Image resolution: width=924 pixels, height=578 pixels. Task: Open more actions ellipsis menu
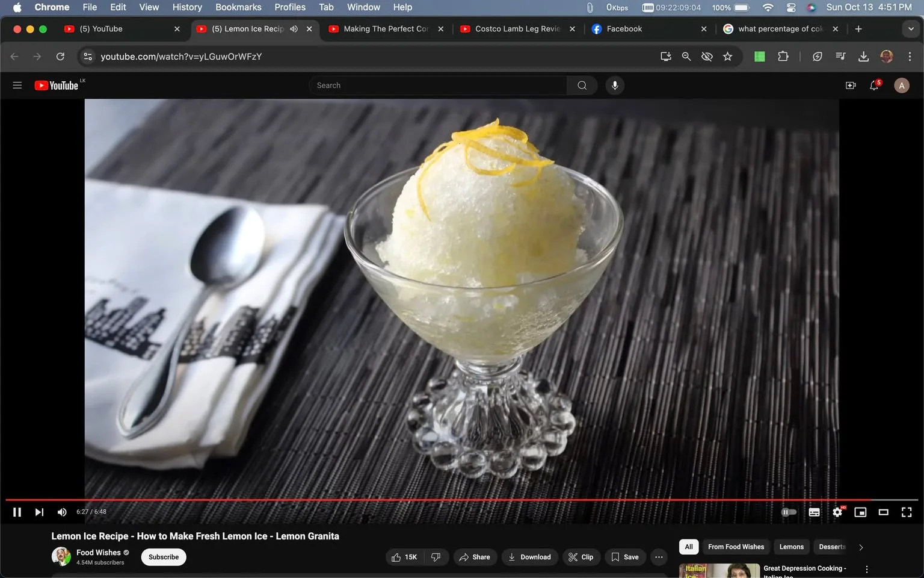point(659,557)
